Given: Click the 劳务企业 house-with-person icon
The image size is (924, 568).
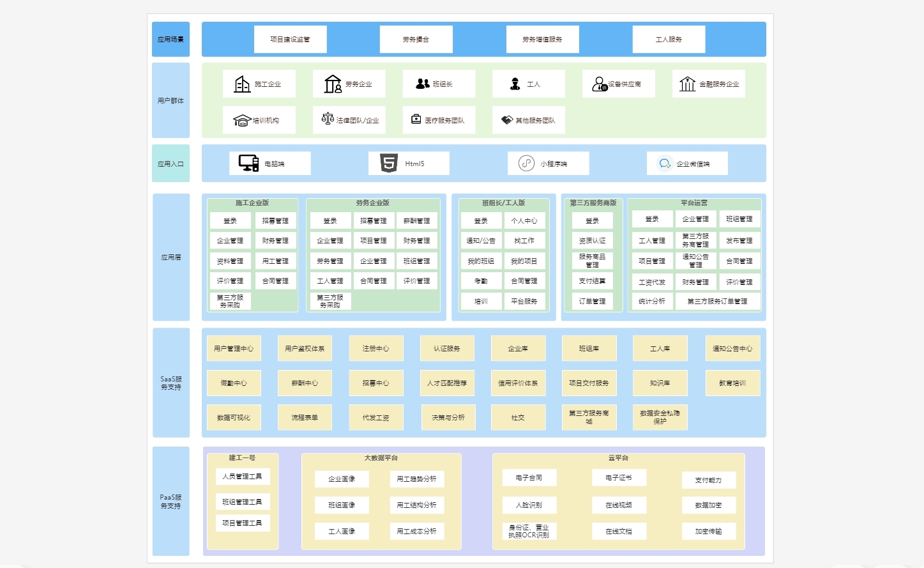Looking at the screenshot, I should coord(333,84).
